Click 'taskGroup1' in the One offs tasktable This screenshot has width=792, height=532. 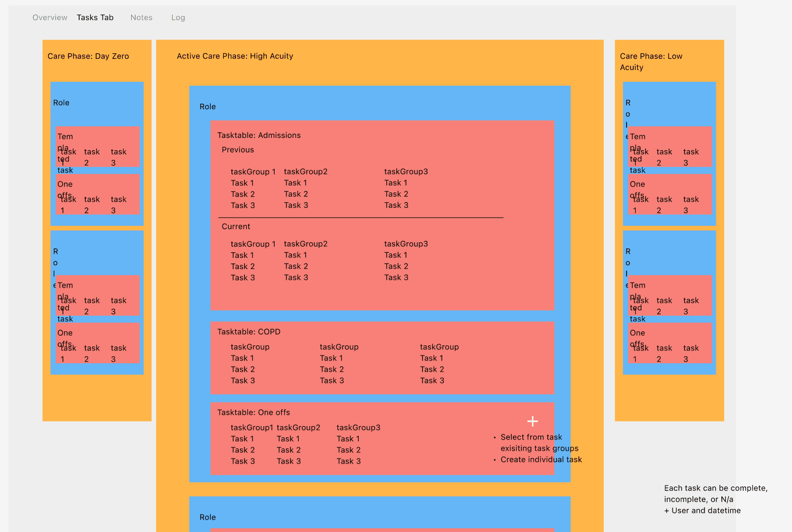point(252,428)
